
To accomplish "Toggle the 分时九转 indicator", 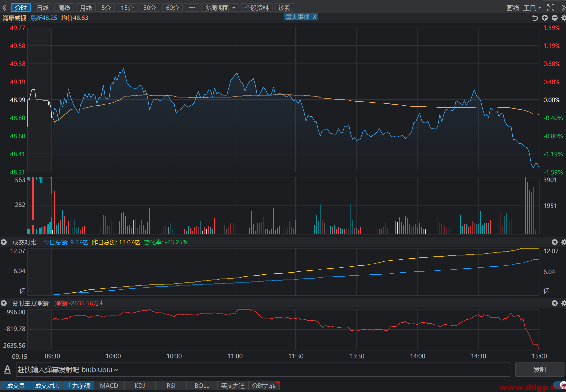I will [x=264, y=386].
